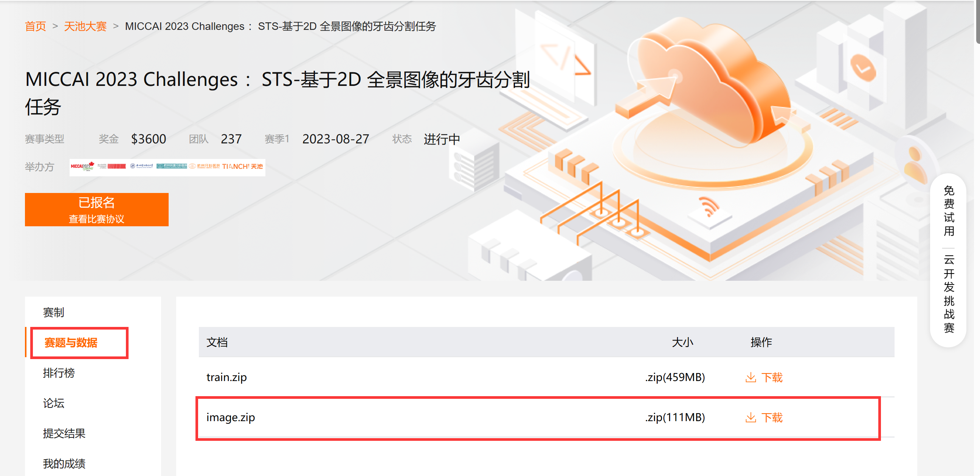
Task: Click the MICCAI 2023 Challenge logo
Action: (x=82, y=167)
